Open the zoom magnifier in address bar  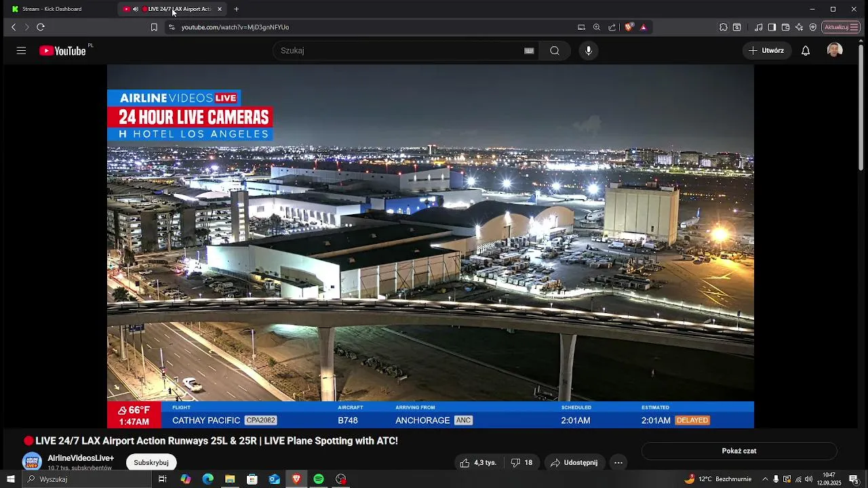pos(597,27)
